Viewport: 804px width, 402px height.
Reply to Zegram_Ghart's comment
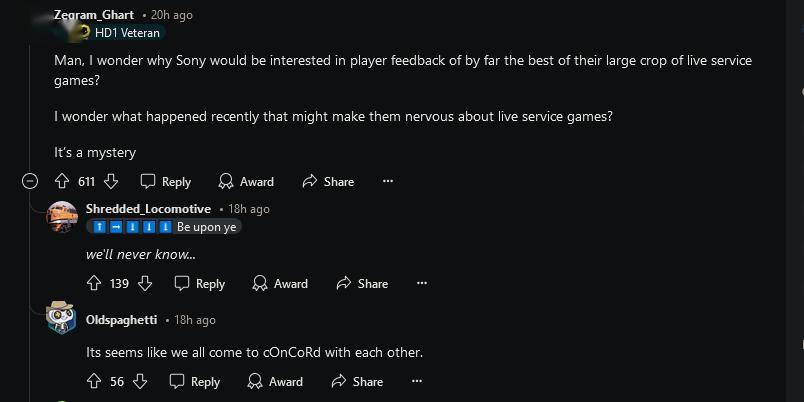pos(165,181)
